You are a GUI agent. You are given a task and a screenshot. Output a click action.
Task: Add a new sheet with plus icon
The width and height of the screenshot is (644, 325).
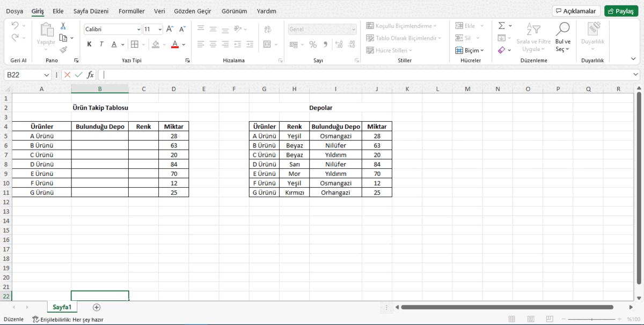tap(97, 307)
